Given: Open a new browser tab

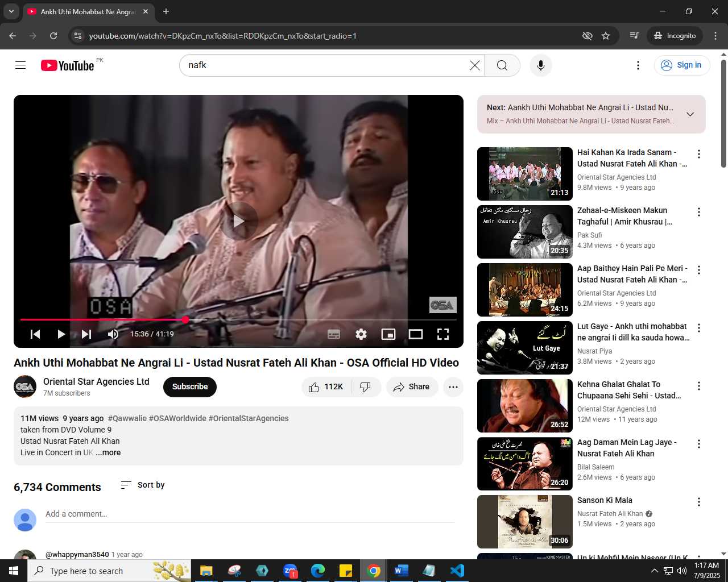Looking at the screenshot, I should pos(166,11).
